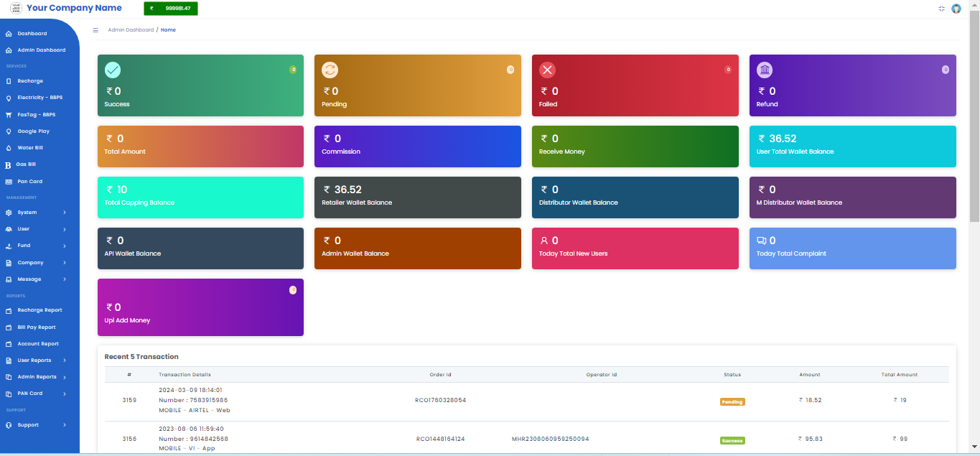The image size is (980, 456).
Task: Click the Google Play sidebar icon
Action: click(9, 131)
